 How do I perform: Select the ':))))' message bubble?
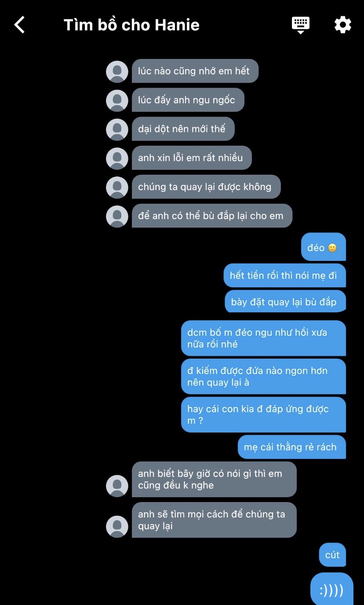coord(332,590)
